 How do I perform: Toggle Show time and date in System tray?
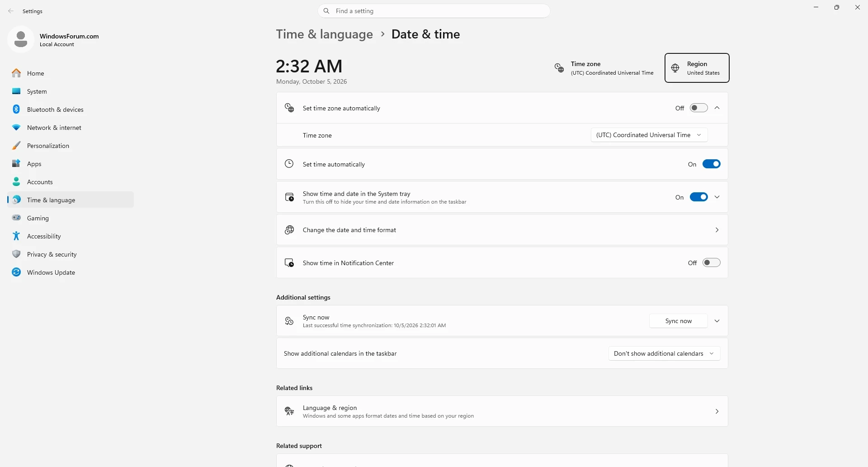698,197
